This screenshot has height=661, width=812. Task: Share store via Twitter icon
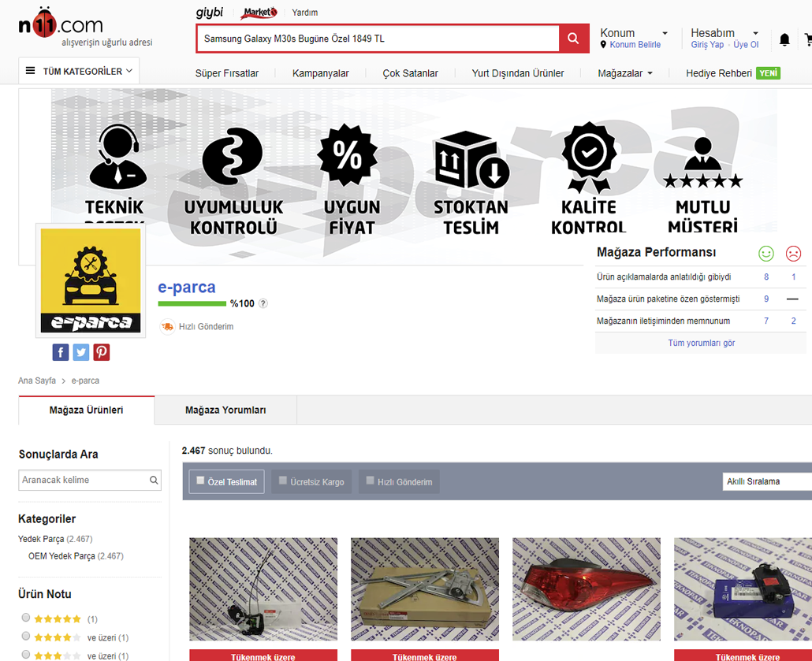[x=81, y=352]
